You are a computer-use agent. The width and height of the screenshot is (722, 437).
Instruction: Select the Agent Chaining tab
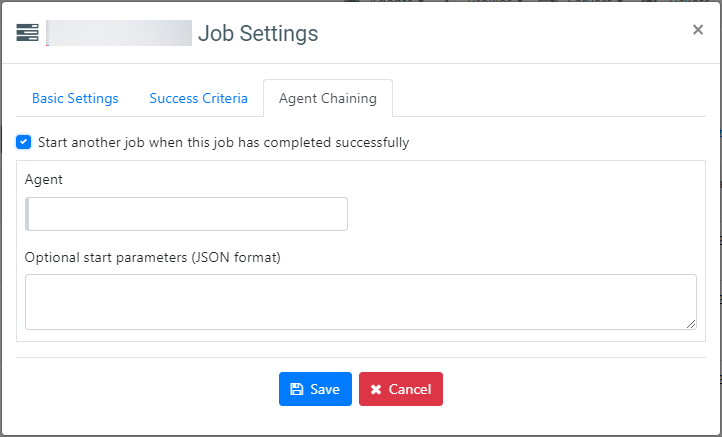coord(328,98)
